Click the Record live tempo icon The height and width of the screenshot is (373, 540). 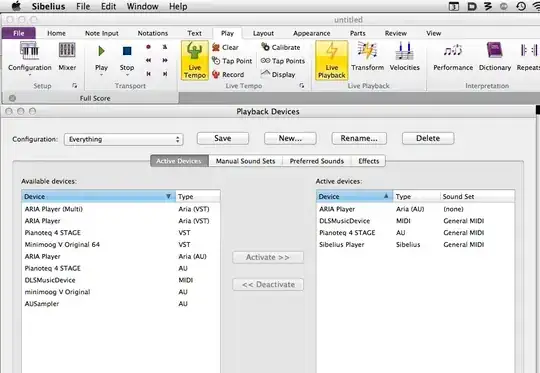pos(216,74)
